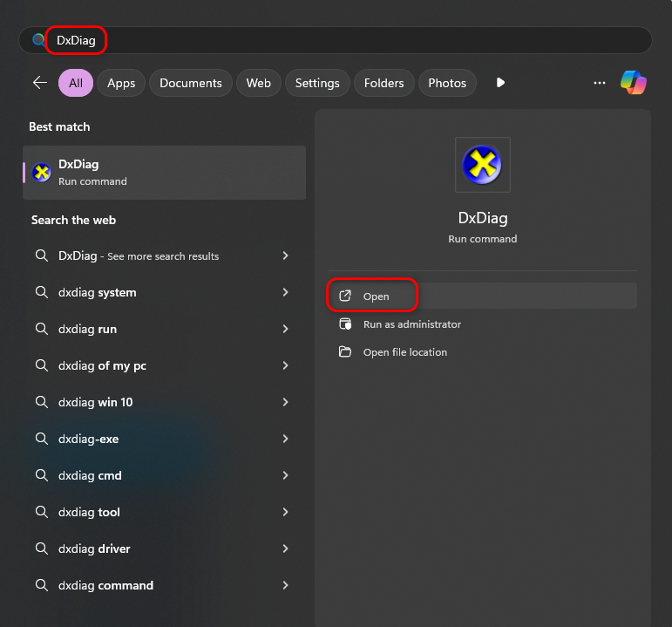Click the large DxDiag icon in preview
The height and width of the screenshot is (627, 672).
[x=482, y=164]
